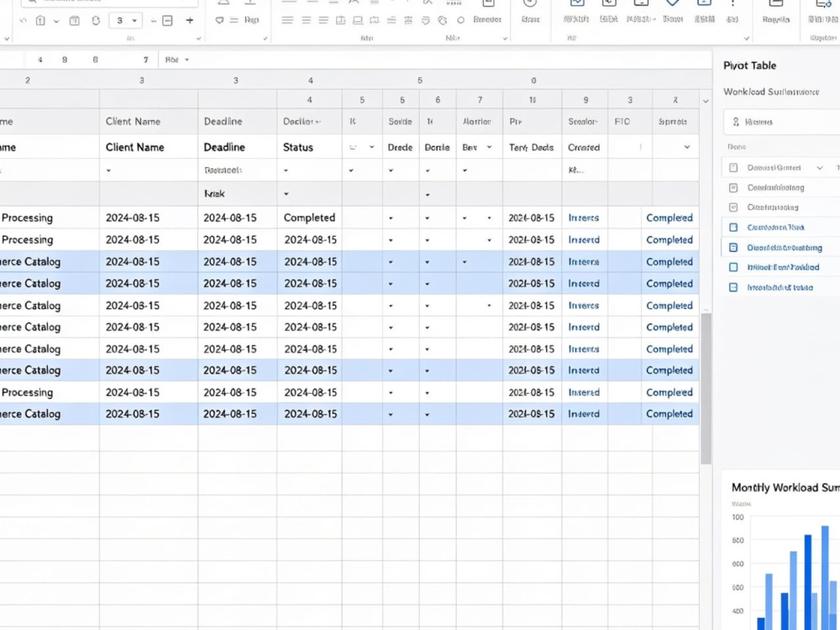Click the small circle icon left of Breoder
The width and height of the screenshot is (840, 630).
click(x=460, y=20)
